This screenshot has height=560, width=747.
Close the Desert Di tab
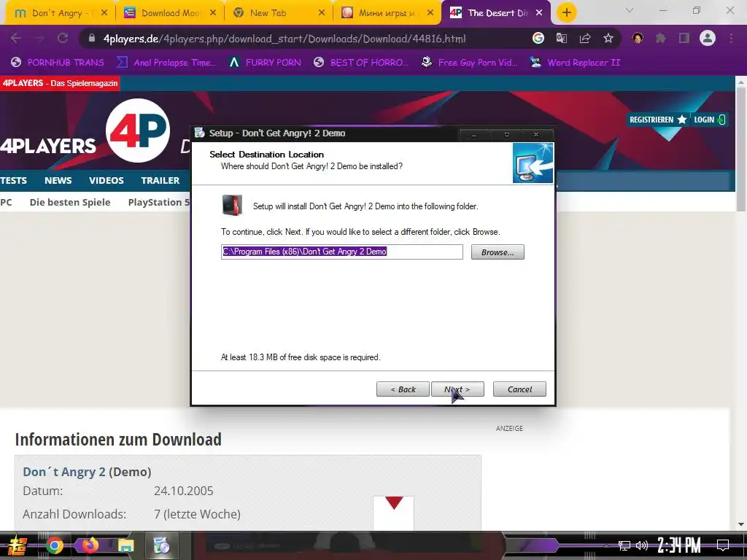[539, 13]
